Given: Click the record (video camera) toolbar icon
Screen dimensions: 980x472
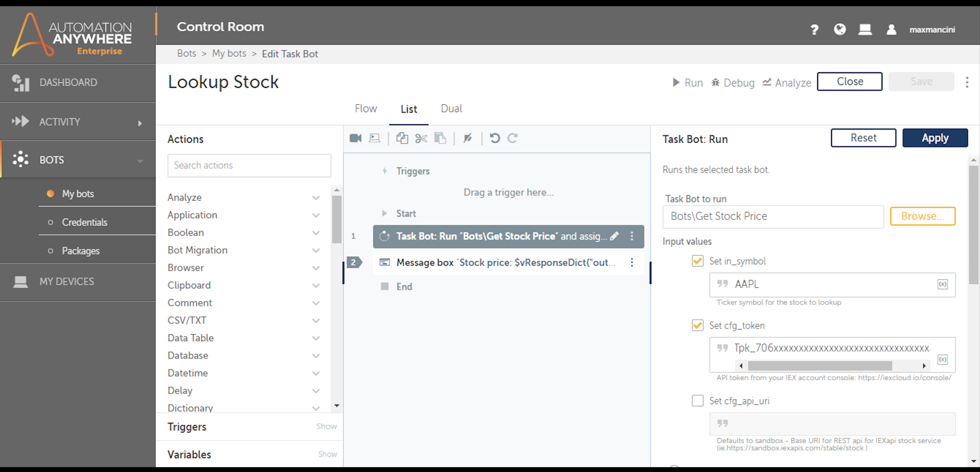Looking at the screenshot, I should coord(355,138).
